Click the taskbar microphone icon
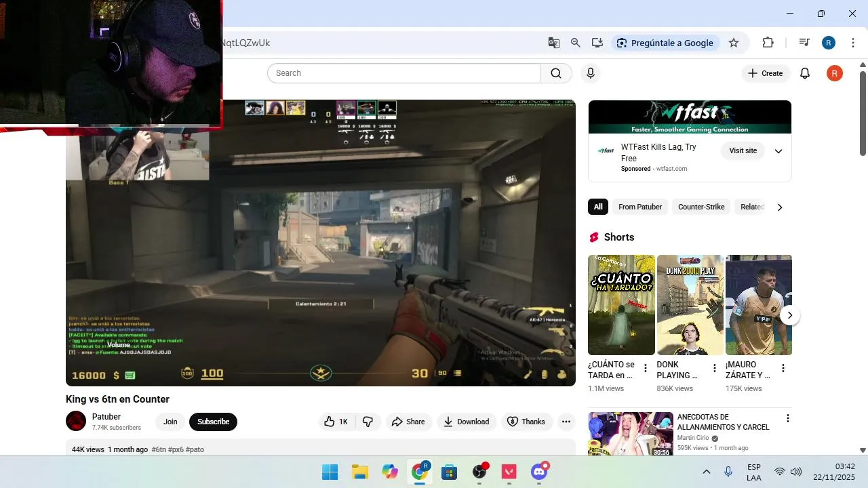Viewport: 868px width, 488px height. click(x=728, y=472)
